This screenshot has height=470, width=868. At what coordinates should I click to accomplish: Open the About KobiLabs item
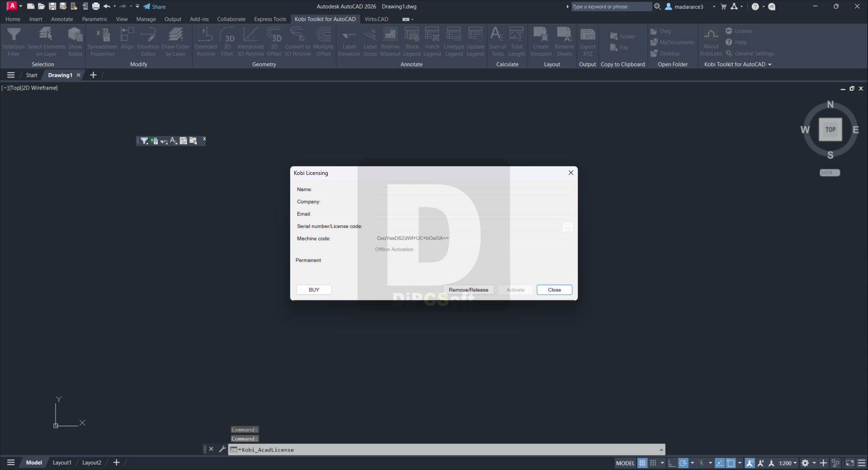[x=711, y=42]
